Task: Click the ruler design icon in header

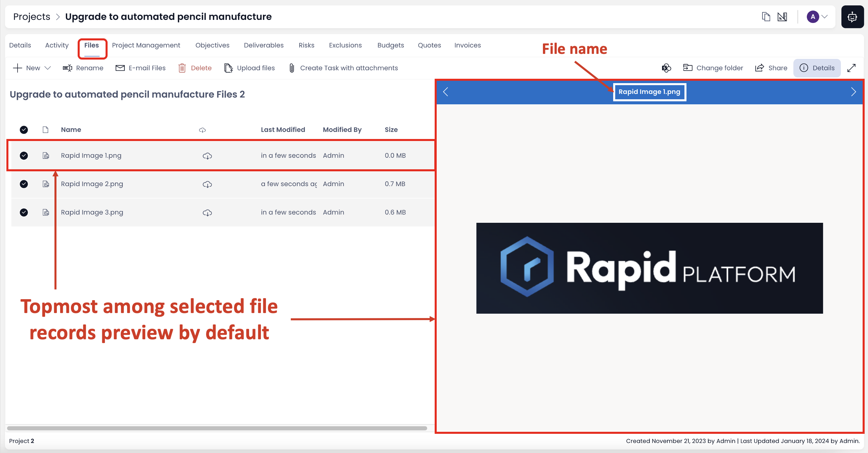Action: 782,16
